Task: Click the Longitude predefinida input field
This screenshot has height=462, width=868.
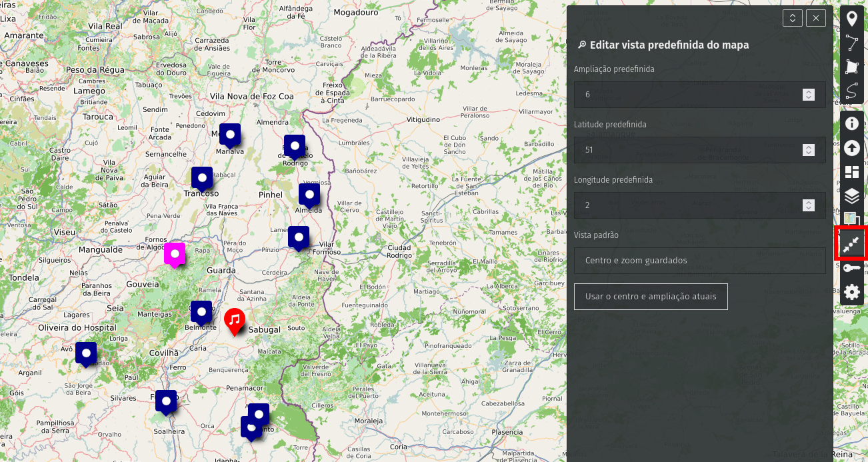Action: click(x=699, y=205)
